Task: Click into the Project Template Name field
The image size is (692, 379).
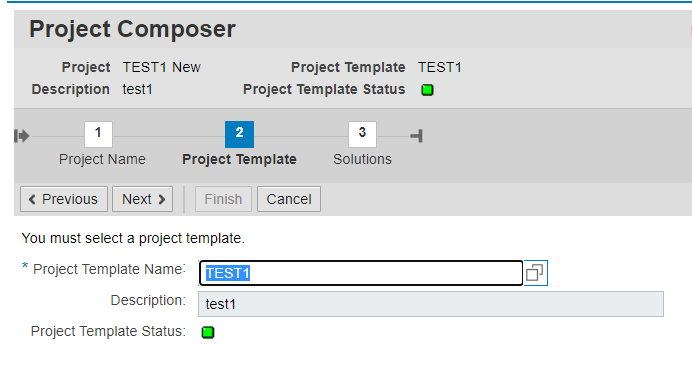Action: pyautogui.click(x=361, y=273)
